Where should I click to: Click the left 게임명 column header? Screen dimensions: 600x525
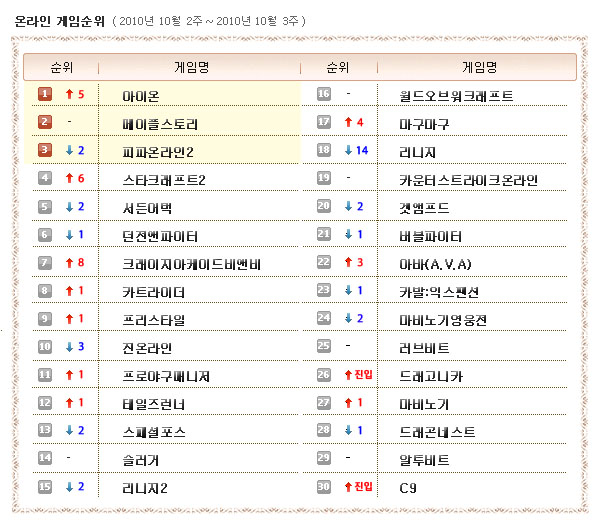(x=192, y=67)
